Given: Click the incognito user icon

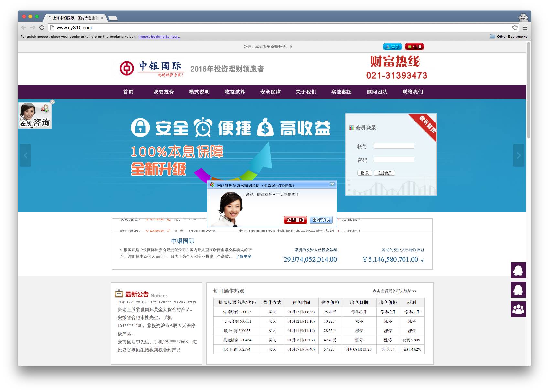Looking at the screenshot, I should pyautogui.click(x=523, y=17).
